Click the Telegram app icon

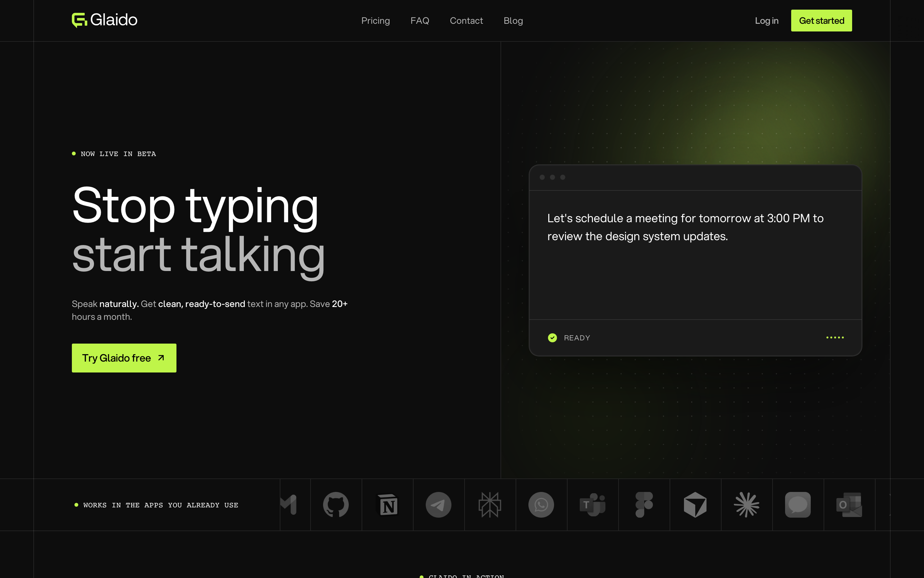439,504
